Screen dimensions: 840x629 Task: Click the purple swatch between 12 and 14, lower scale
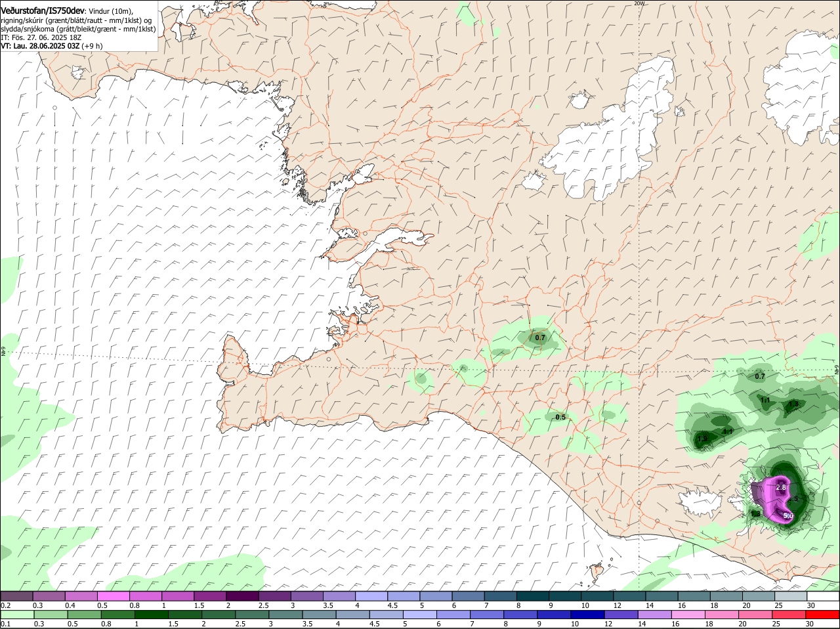[x=621, y=615]
